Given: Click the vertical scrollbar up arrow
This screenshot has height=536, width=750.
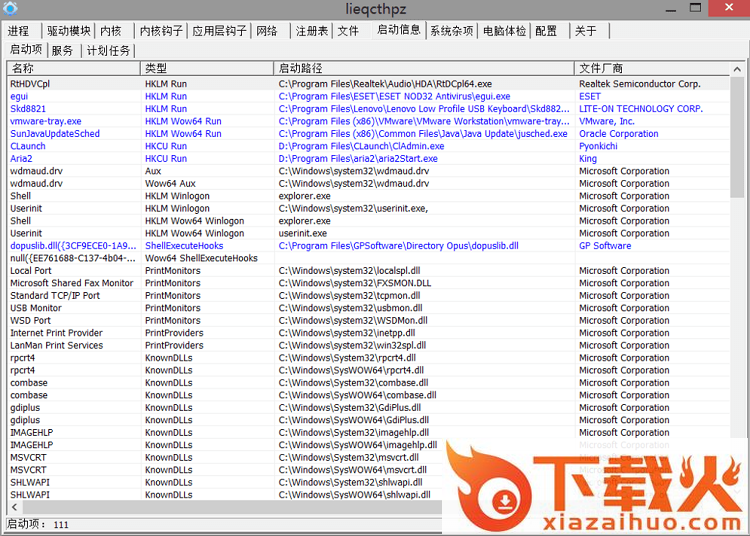Looking at the screenshot, I should (737, 69).
